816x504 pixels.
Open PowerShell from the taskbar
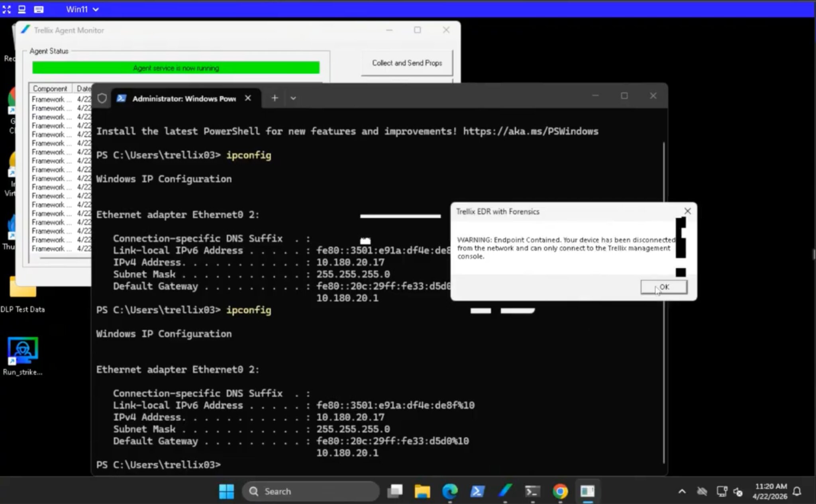pos(477,491)
